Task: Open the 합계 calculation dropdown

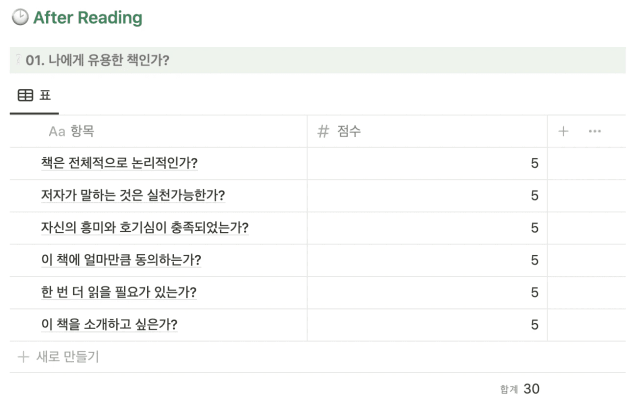Action: point(520,389)
